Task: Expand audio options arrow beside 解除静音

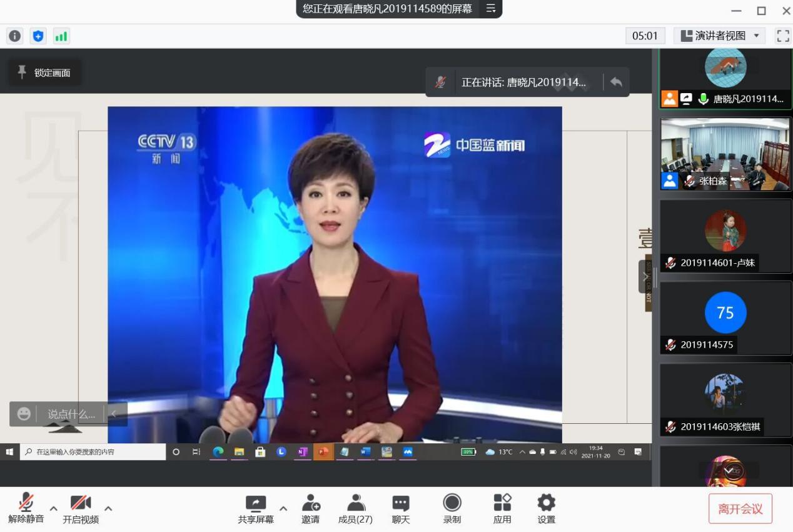Action: click(54, 508)
